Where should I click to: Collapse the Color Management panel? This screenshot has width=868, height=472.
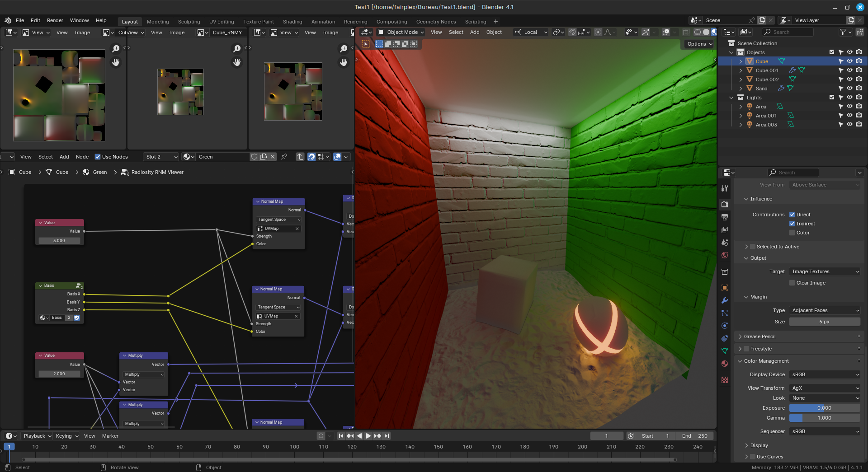[740, 361]
